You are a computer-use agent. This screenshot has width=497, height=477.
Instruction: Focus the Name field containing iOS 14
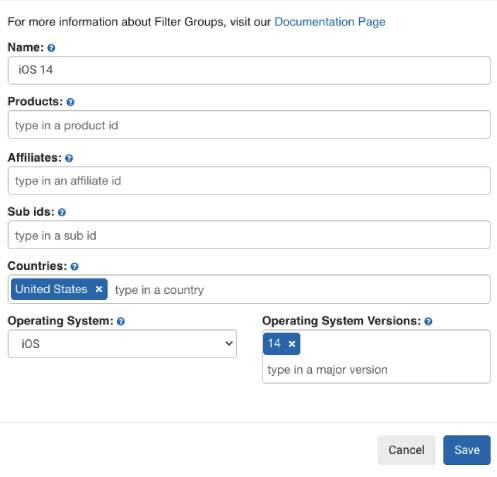click(249, 70)
